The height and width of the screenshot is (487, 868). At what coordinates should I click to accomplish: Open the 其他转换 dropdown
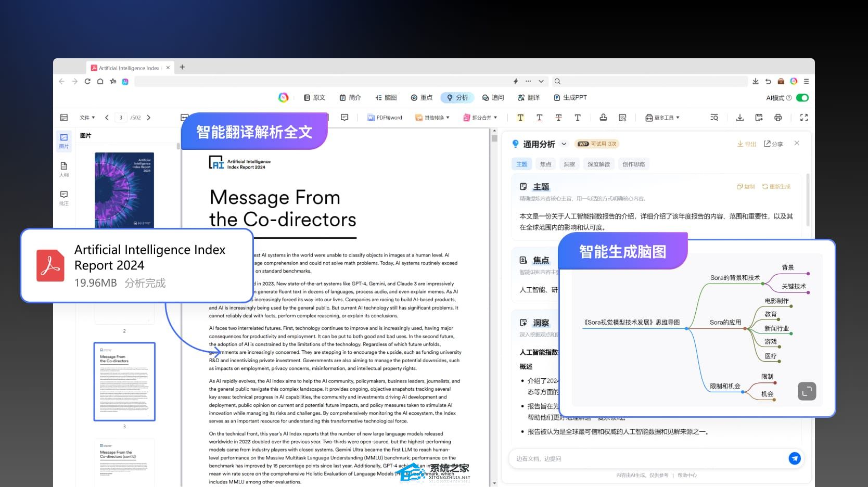(432, 118)
